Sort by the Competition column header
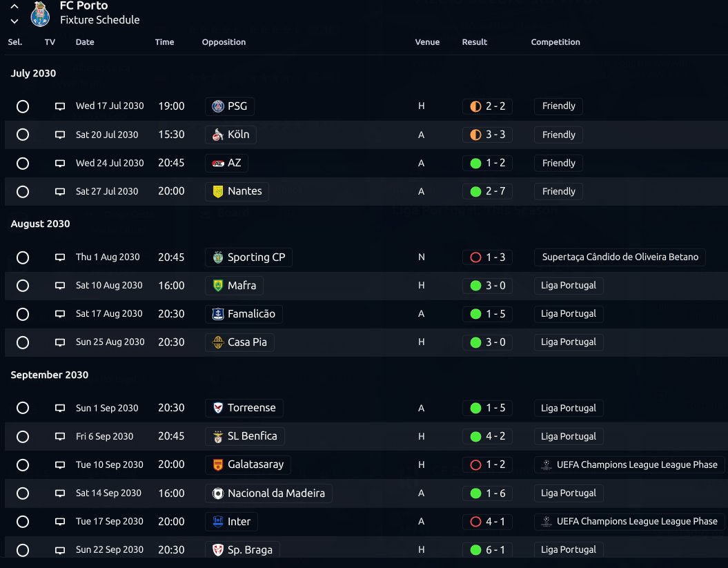The width and height of the screenshot is (728, 568). tap(555, 42)
